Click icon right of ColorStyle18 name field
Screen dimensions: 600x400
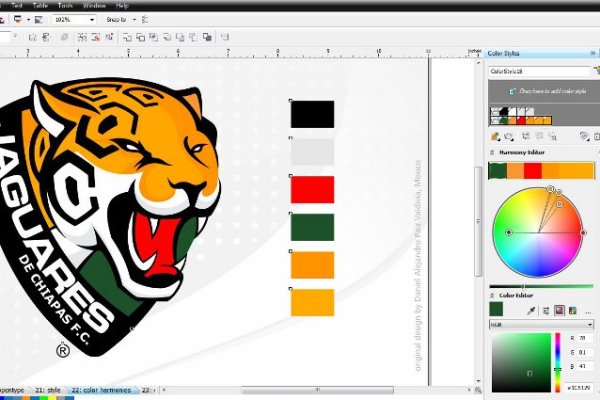point(596,70)
